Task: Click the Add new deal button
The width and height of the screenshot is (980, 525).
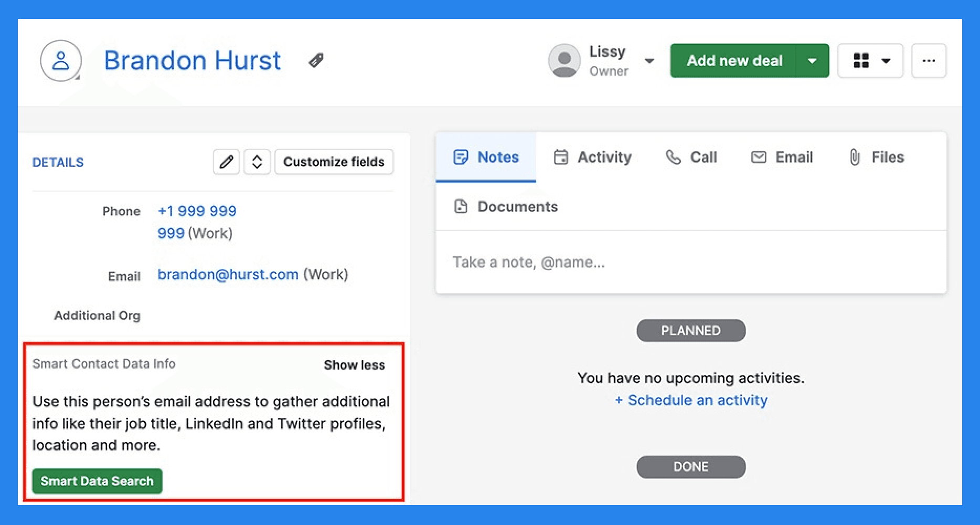Action: point(734,60)
